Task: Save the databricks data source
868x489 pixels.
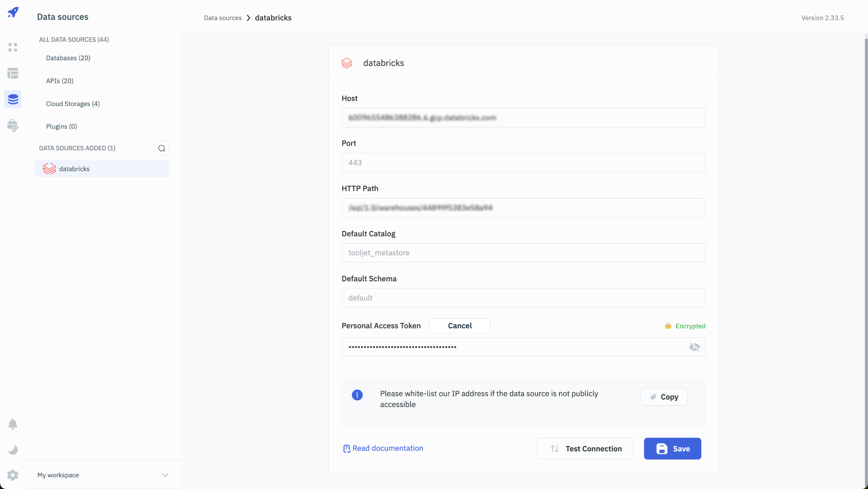Action: tap(672, 449)
